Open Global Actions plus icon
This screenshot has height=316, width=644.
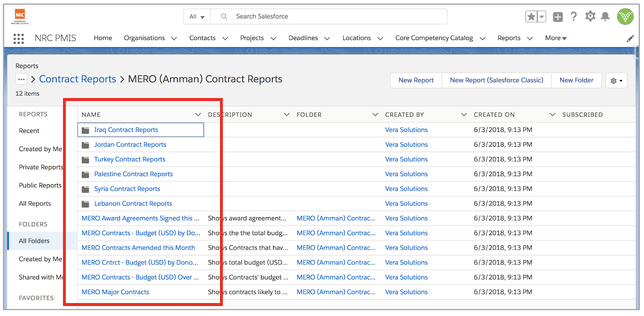(x=558, y=16)
